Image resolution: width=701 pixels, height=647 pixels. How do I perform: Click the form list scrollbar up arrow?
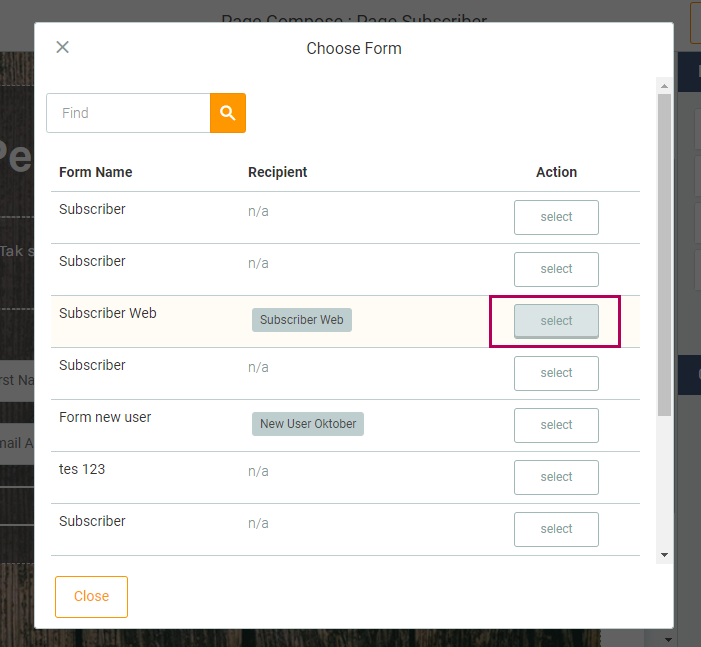coord(664,86)
